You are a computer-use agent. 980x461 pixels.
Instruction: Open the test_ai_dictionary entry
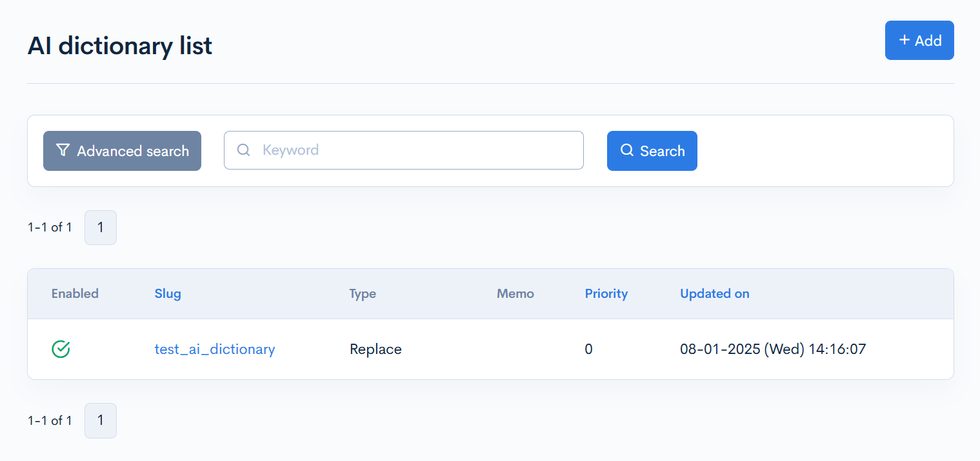point(215,349)
